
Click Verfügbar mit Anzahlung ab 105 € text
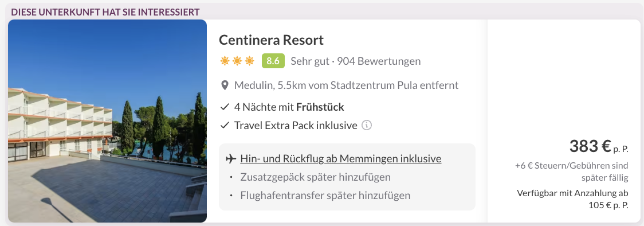pyautogui.click(x=572, y=199)
